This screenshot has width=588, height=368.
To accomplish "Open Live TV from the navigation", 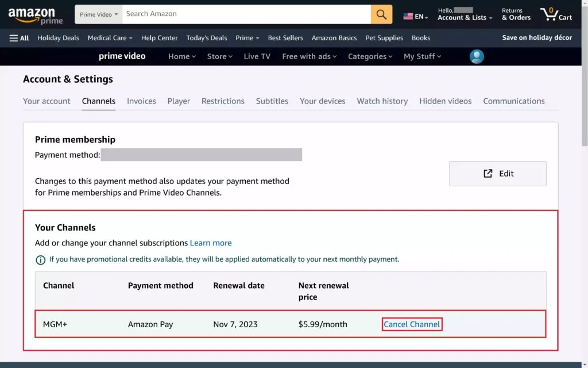I will [256, 56].
